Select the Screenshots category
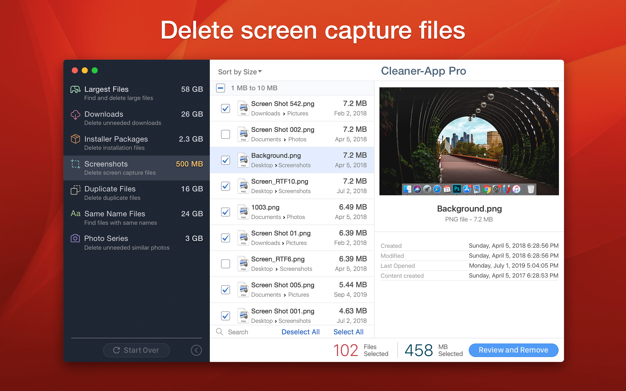The width and height of the screenshot is (626, 391). [137, 168]
